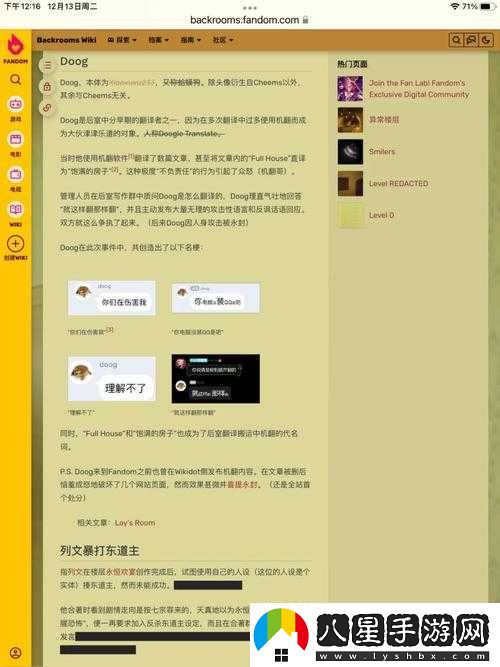This screenshot has width=500, height=667.
Task: Click the 'Doog' article heading
Action: (x=74, y=62)
